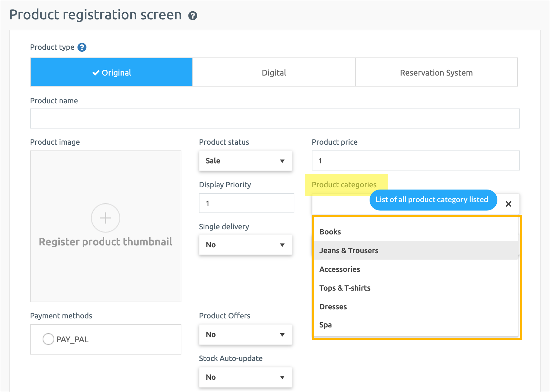Select Spa category option

pyautogui.click(x=325, y=325)
